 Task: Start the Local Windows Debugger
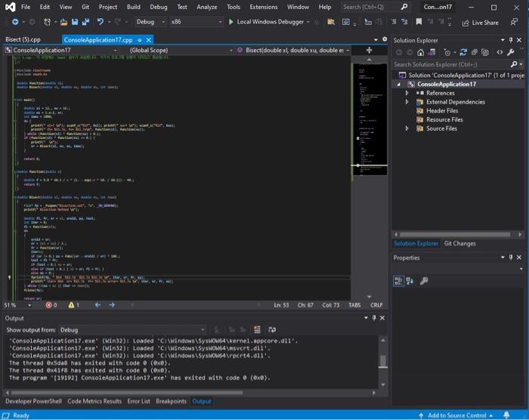tap(269, 22)
